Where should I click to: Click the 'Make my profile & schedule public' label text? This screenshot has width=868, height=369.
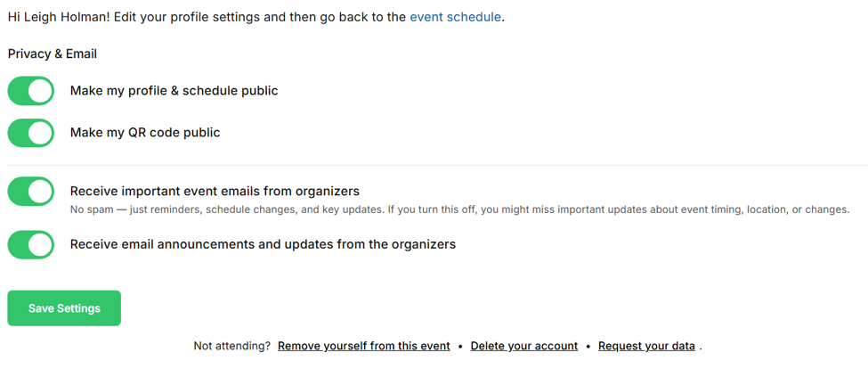[x=174, y=91]
